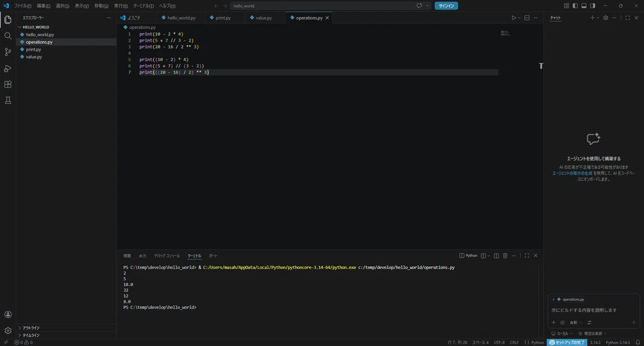Image resolution: width=644 pixels, height=346 pixels.
Task: Open launch profile dropdown in terminal panel
Action: point(489,256)
